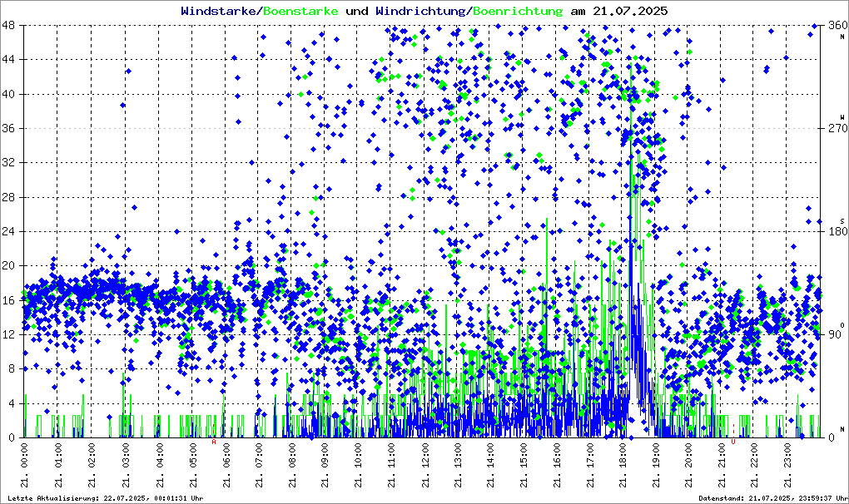Select the 18:00 time axis label
849x504 pixels.
click(624, 464)
